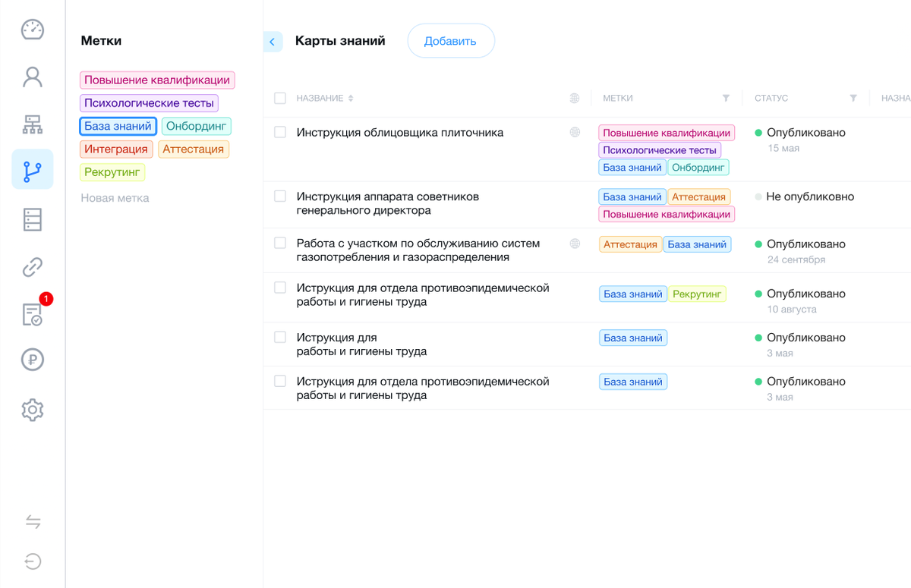This screenshot has width=911, height=588.
Task: Check the Иструкция для работы и гигиены row
Action: [x=280, y=337]
